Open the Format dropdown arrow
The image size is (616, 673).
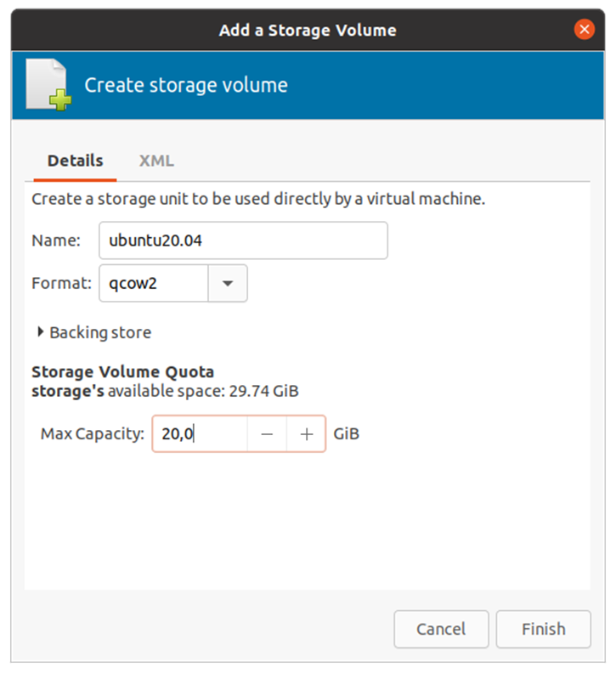pyautogui.click(x=228, y=284)
